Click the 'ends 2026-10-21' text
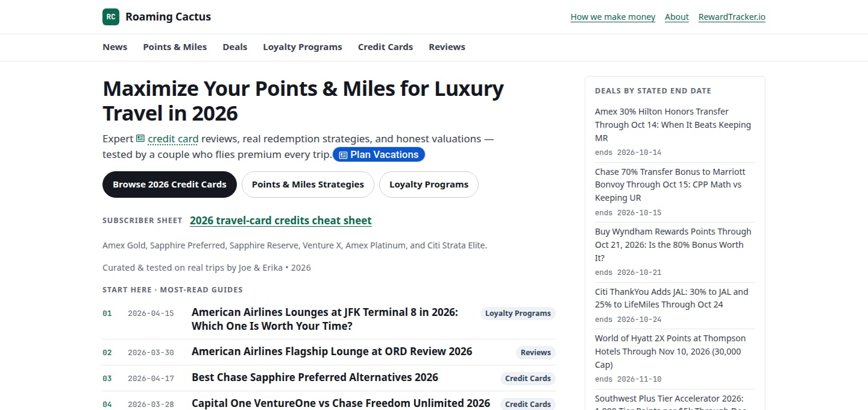The image size is (868, 410). point(628,273)
